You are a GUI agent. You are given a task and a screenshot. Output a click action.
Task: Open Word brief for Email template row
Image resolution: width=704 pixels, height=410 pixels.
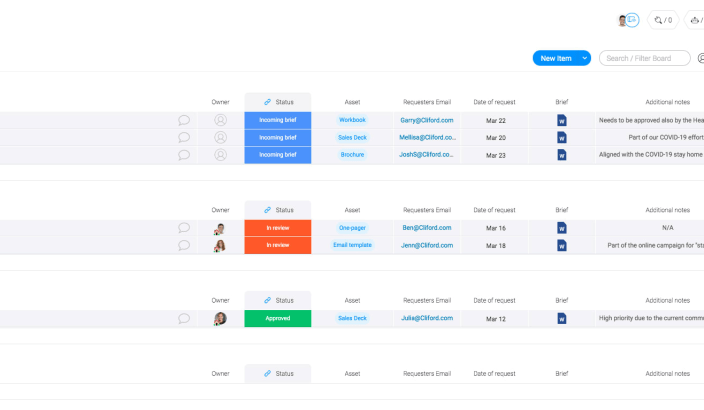tap(562, 245)
